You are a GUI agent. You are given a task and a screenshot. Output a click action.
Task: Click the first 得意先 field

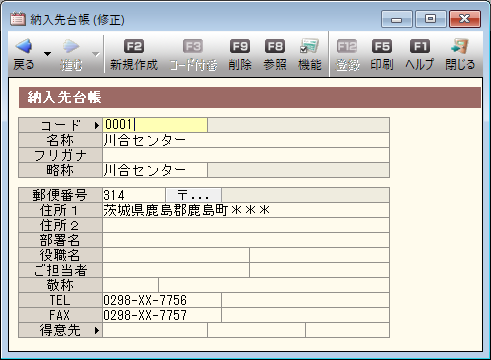click(155, 330)
